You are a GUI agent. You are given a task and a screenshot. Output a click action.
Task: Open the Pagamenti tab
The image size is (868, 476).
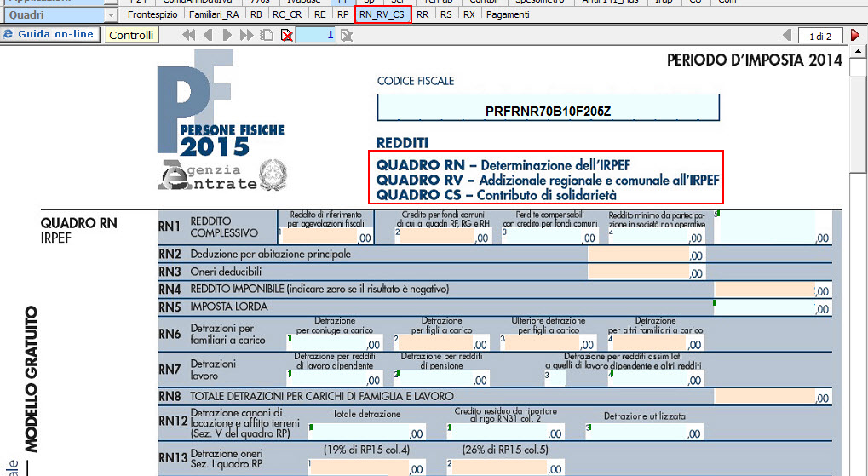click(508, 14)
